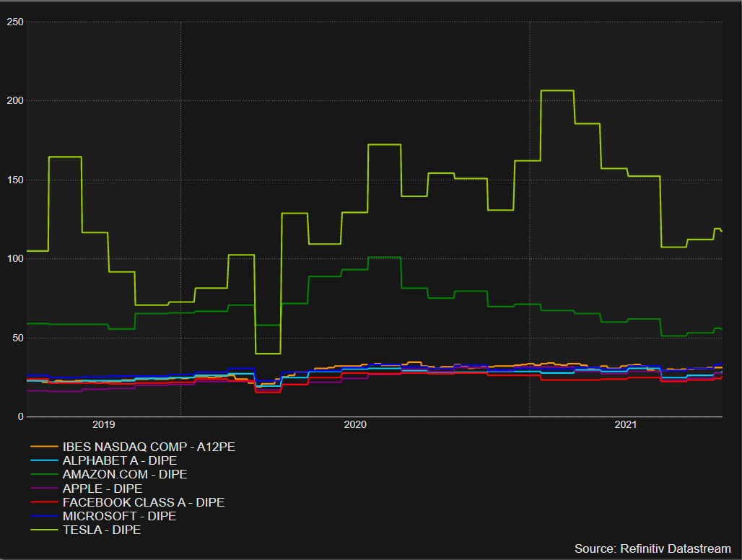
Task: Click the blue Microsoft legend line swatch
Action: pos(44,515)
